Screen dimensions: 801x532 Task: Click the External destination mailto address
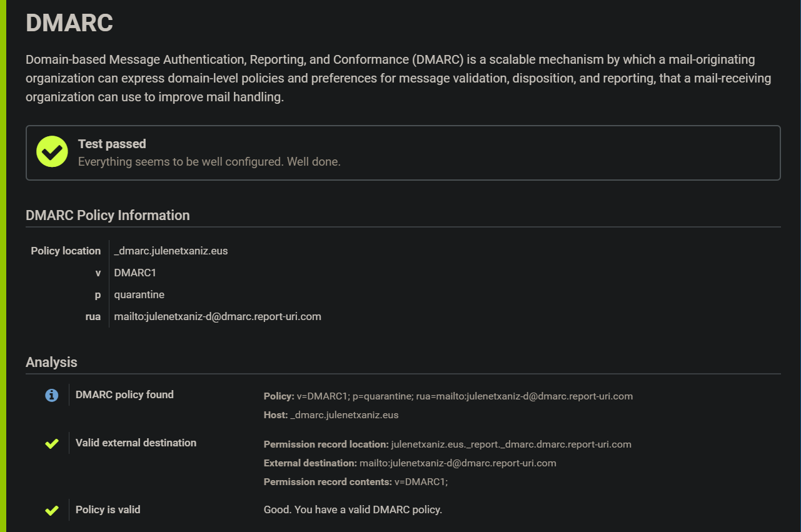[x=458, y=463]
